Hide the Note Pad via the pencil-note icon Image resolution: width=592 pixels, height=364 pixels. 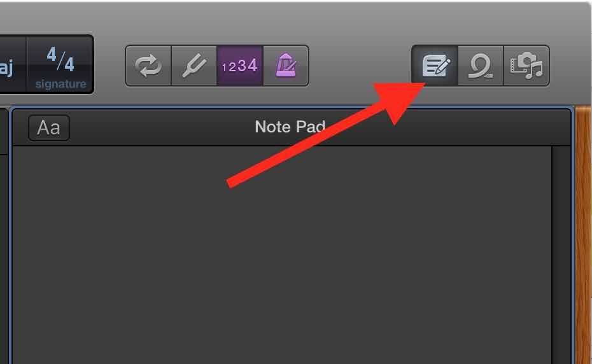pyautogui.click(x=435, y=66)
